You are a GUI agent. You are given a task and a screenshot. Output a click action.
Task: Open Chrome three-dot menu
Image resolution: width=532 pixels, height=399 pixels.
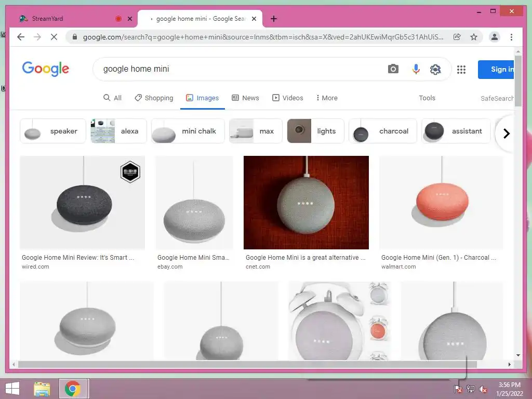[x=511, y=37]
